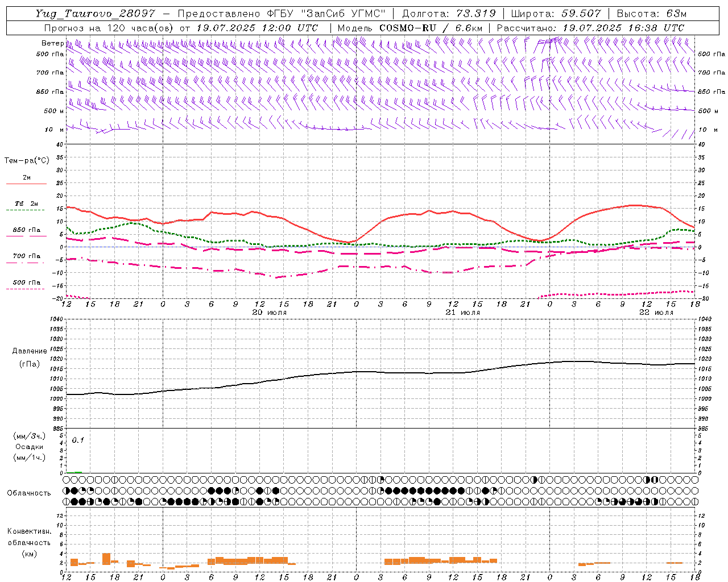Click the green precipitation bar at chart start

click(78, 472)
